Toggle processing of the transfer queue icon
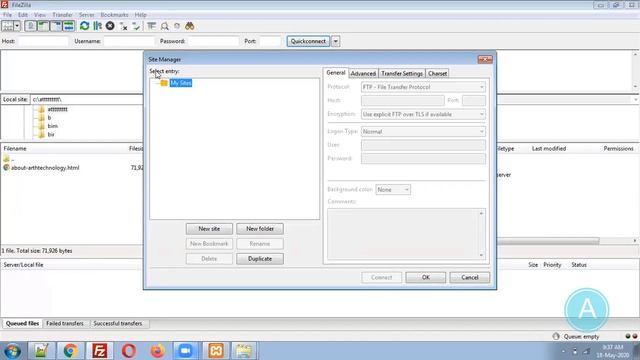The width and height of the screenshot is (640, 360). (x=97, y=26)
